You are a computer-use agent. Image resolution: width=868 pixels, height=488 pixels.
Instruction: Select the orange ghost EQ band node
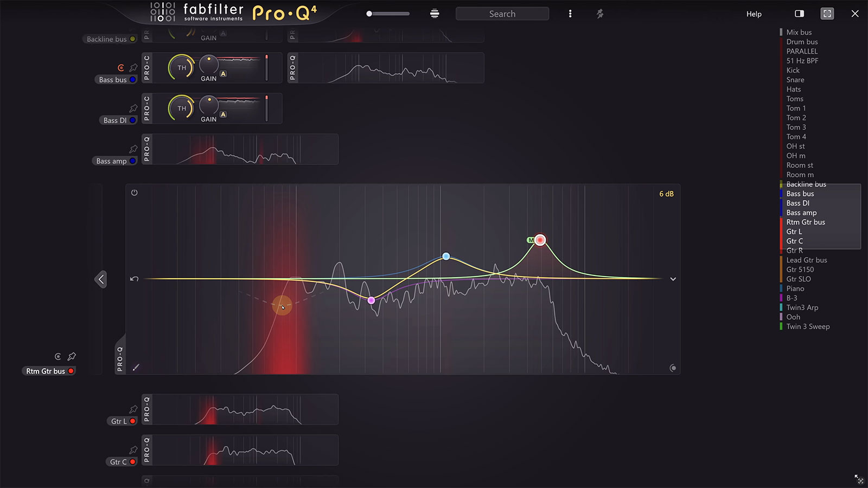282,306
